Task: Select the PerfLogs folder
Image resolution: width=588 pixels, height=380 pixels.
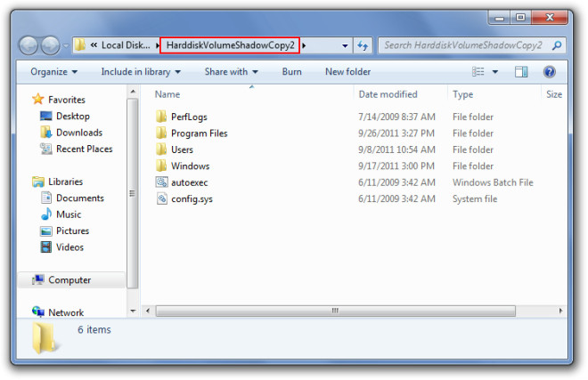Action: (189, 117)
